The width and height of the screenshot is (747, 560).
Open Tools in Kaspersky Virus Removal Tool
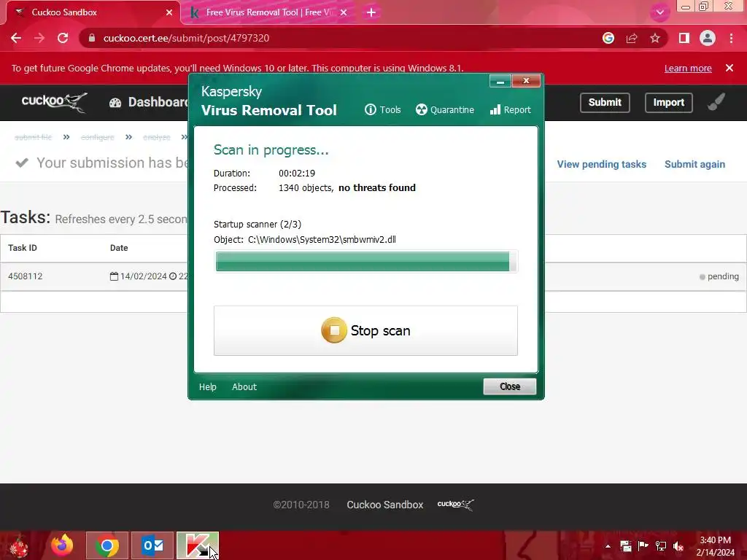(x=382, y=109)
